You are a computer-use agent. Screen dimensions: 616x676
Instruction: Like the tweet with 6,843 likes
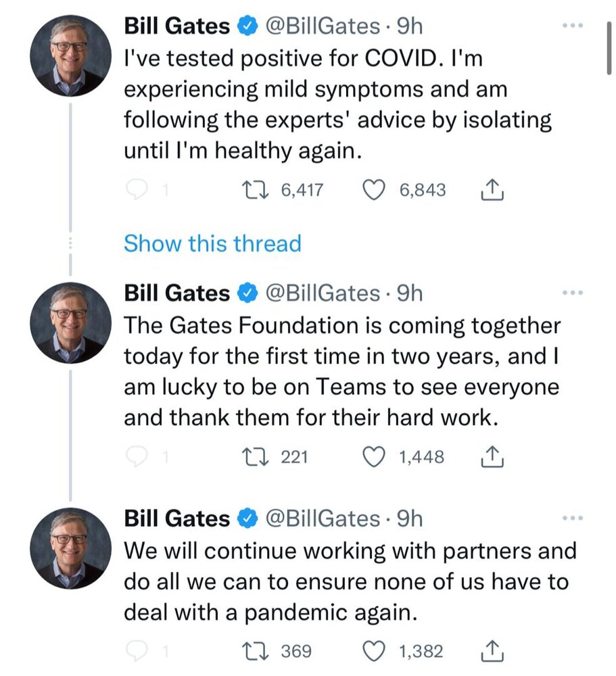(x=374, y=191)
